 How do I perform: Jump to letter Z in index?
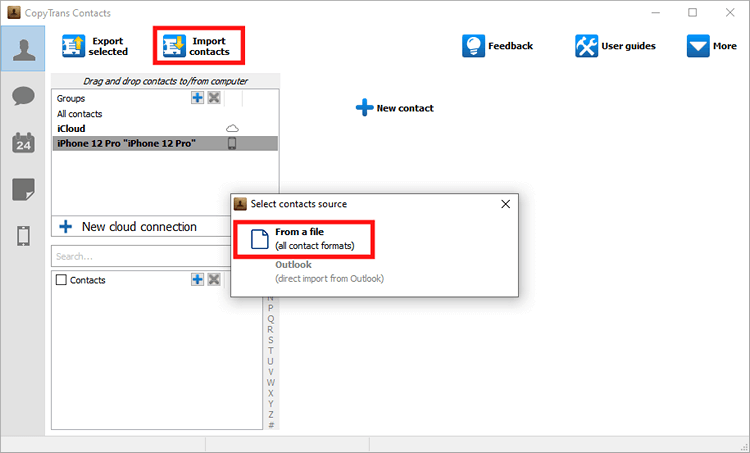(271, 414)
